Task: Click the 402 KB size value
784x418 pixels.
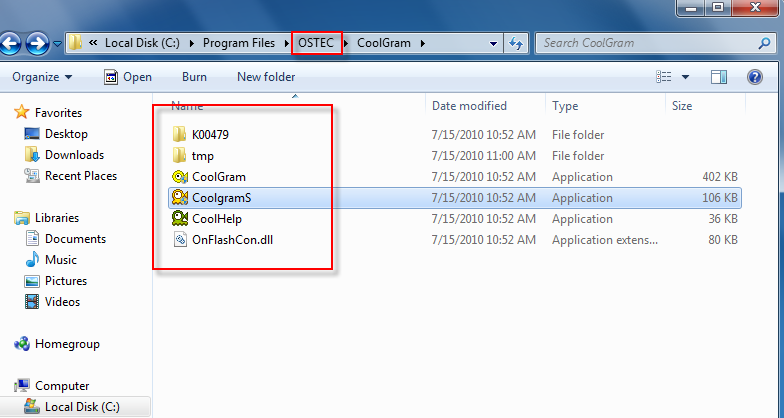Action: click(719, 177)
